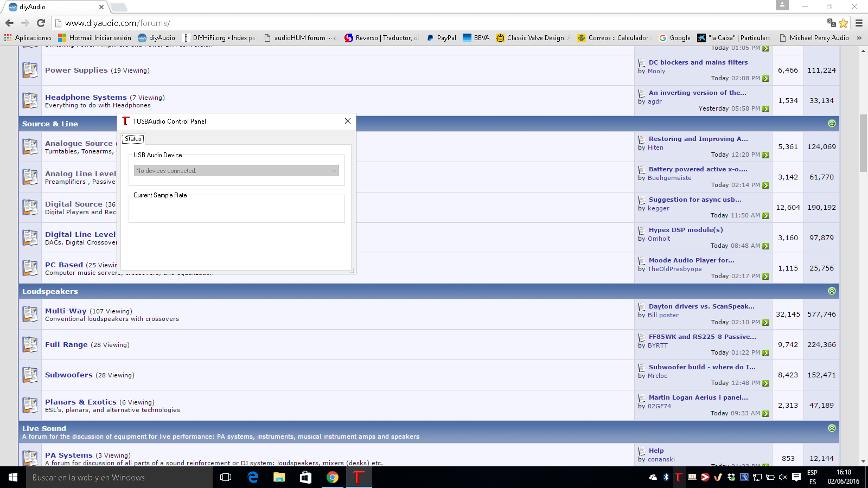The height and width of the screenshot is (488, 868).
Task: Open Hotmail Iniciar sesión bookmark
Action: [95, 38]
